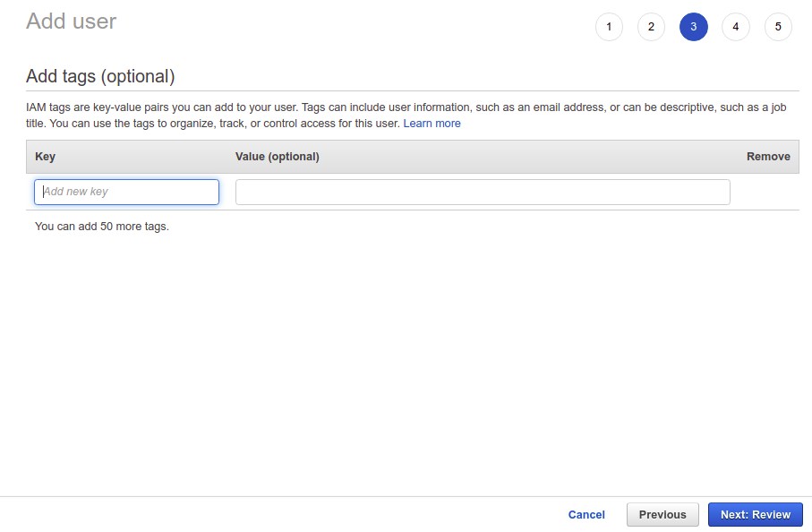The height and width of the screenshot is (532, 812).
Task: Cancel the Add user wizard
Action: pyautogui.click(x=586, y=515)
